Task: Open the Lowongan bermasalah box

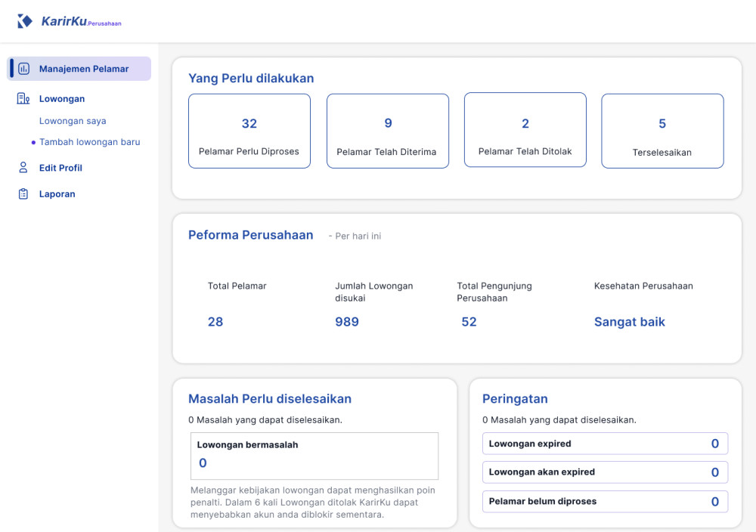Action: 314,456
